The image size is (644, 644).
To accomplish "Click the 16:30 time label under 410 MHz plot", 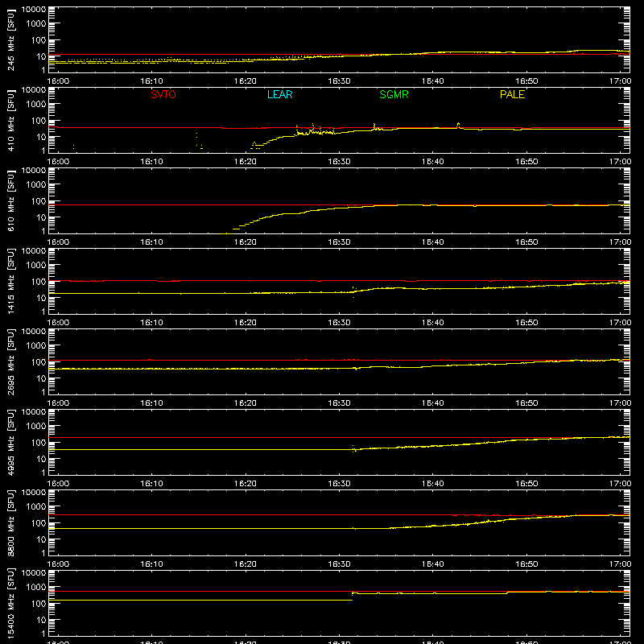I will 339,162.
